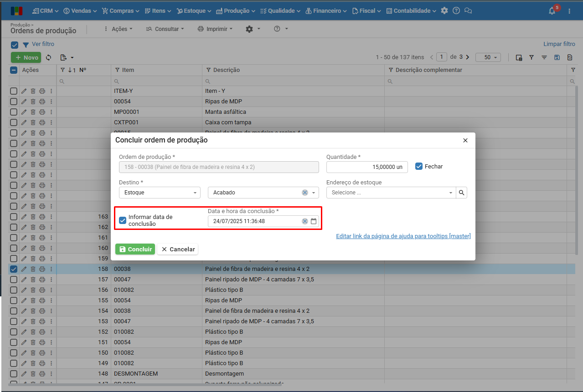583x392 pixels.
Task: Expand the page gear settings dropdown
Action: [x=253, y=29]
